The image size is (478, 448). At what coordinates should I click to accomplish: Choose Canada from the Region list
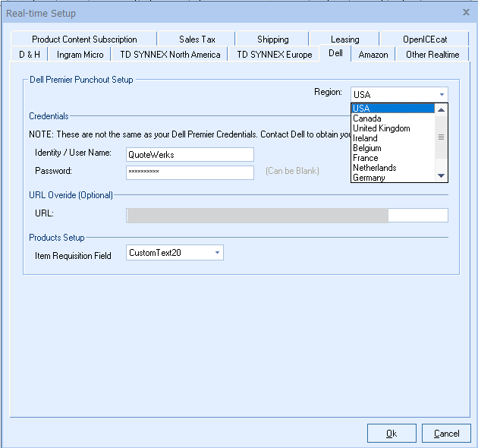tap(367, 118)
